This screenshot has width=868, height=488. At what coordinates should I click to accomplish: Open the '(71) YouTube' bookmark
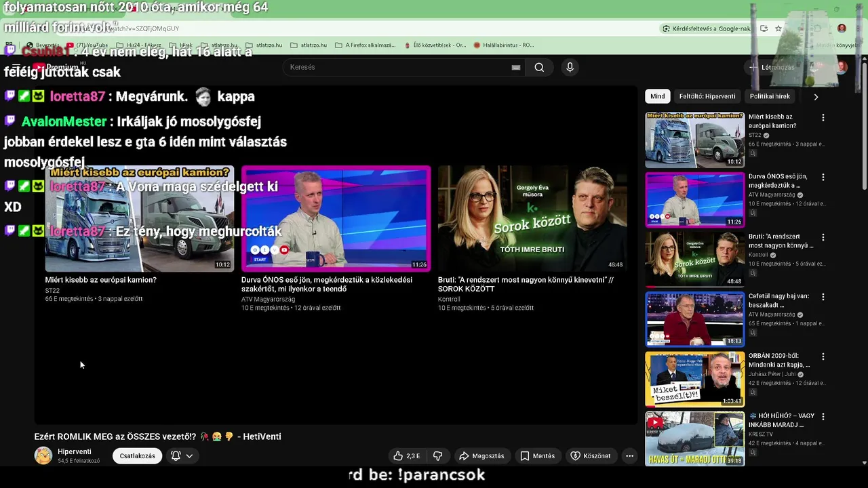pos(87,45)
